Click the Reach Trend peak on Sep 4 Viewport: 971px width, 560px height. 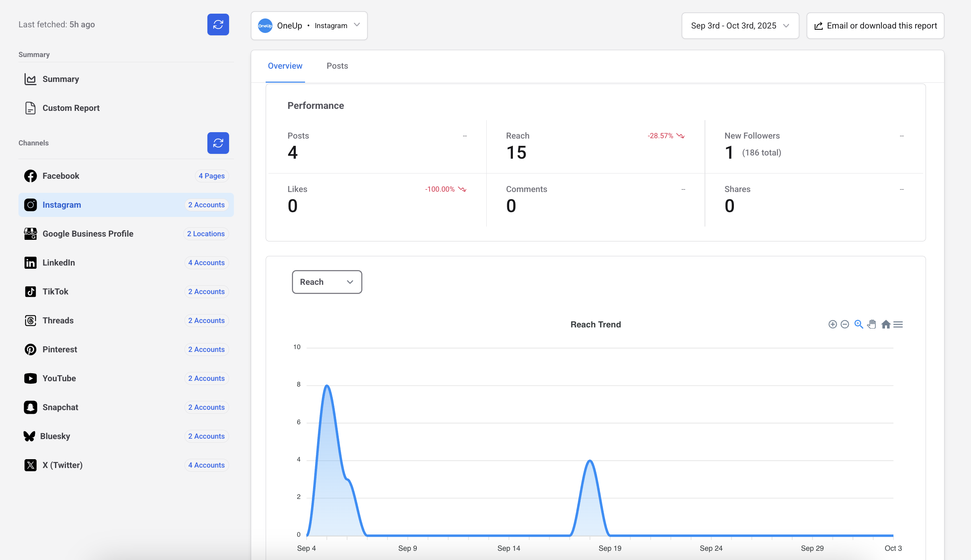point(327,386)
